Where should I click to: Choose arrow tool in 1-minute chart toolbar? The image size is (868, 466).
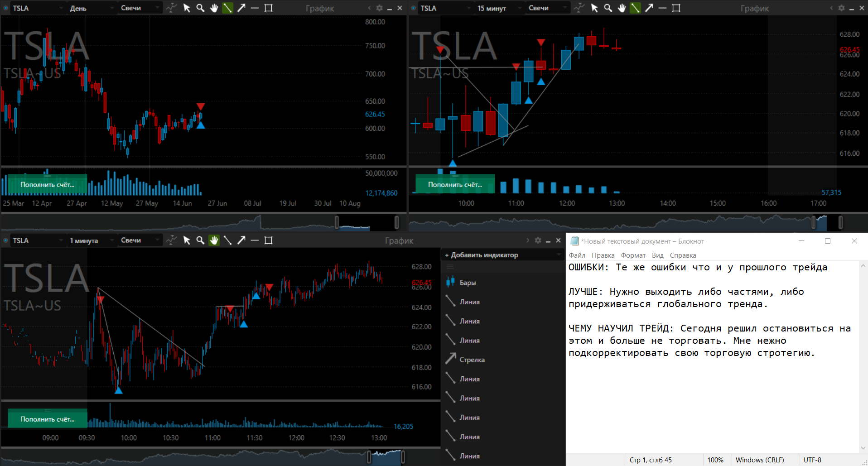click(241, 240)
